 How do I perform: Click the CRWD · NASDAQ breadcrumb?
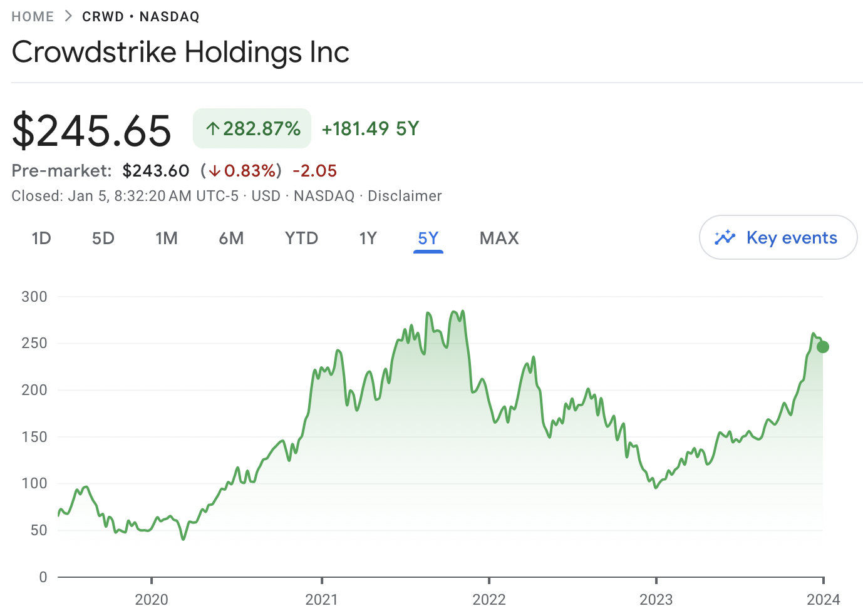point(141,16)
